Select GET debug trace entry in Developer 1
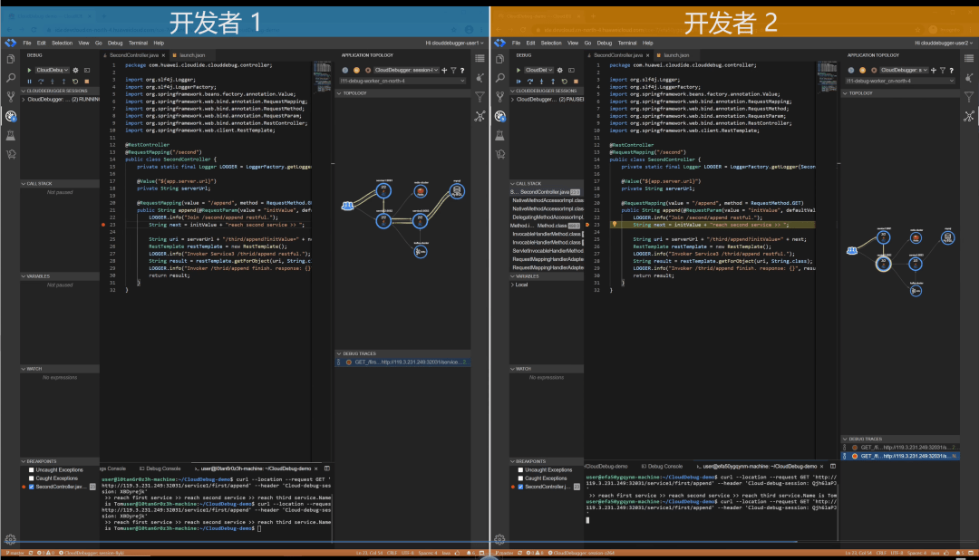 tap(403, 362)
